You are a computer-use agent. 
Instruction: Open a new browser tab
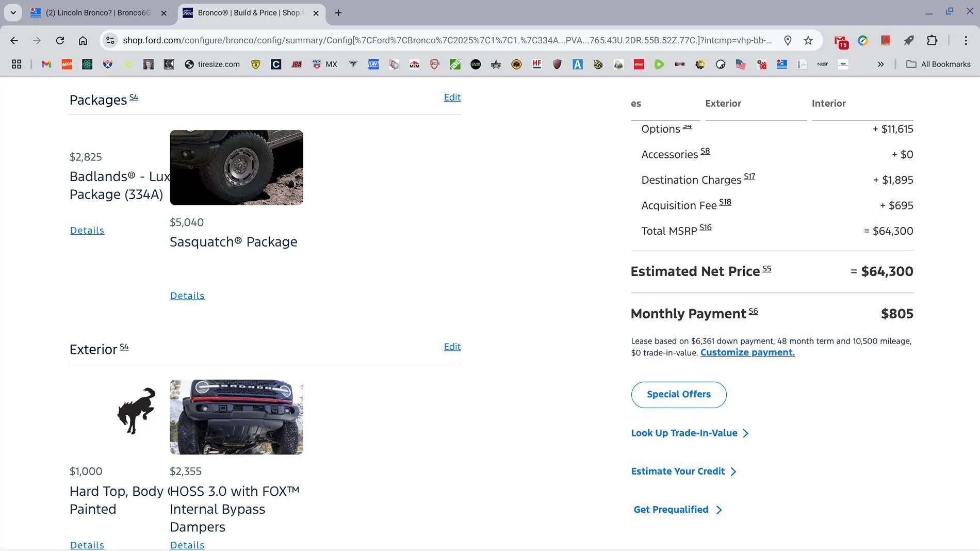[338, 13]
